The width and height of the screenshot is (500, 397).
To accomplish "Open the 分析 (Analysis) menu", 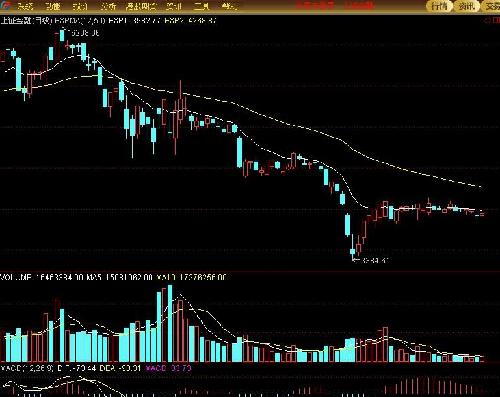I will click(109, 6).
